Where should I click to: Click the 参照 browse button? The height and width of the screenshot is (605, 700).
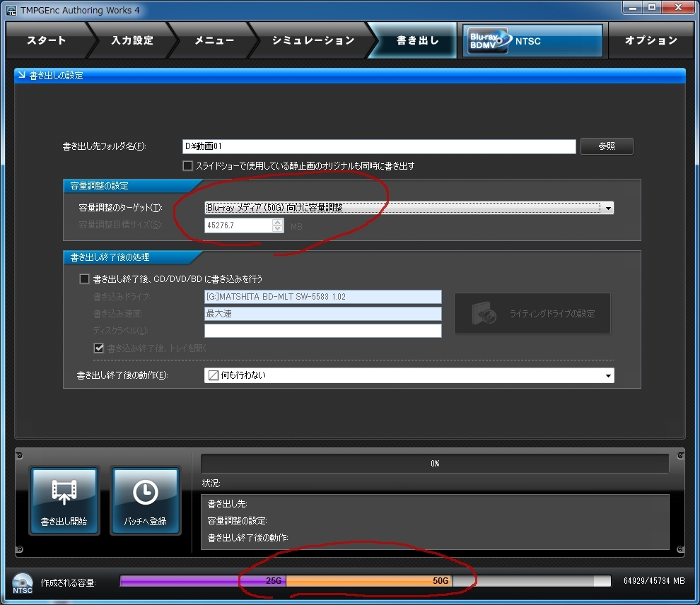point(607,146)
